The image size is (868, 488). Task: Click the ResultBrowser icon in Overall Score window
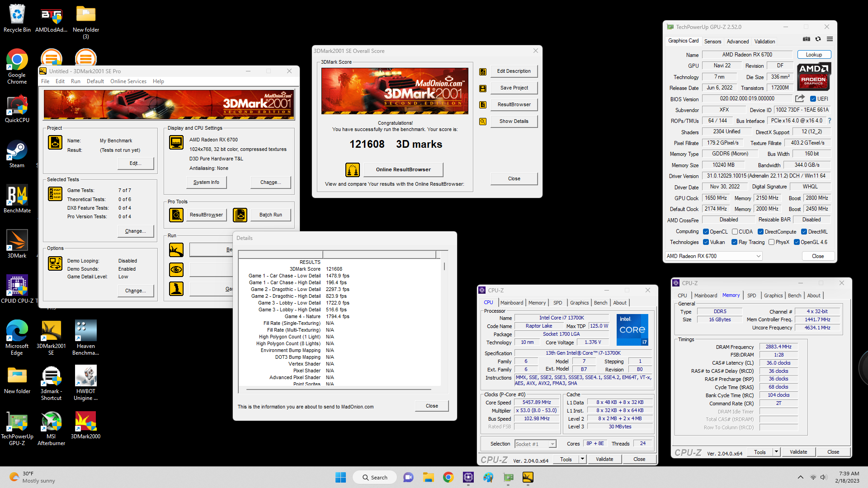click(483, 105)
